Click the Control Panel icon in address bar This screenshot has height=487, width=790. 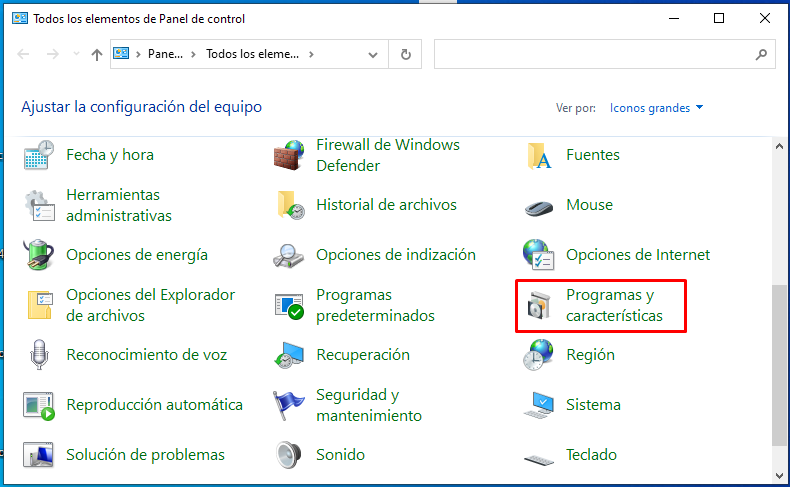click(x=121, y=53)
